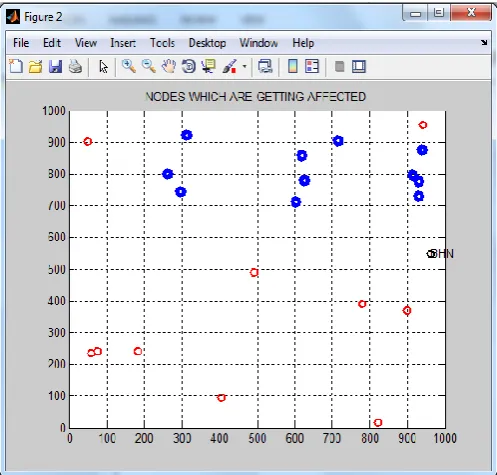Click the plot title NODES WHICH ARE GETTING AFFECTED
497x475 pixels.
256,97
